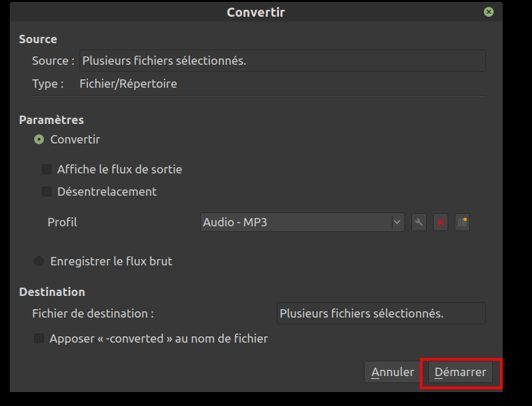Enable the Affiche le flux de sortie checkbox
532x406 pixels.
coord(47,169)
